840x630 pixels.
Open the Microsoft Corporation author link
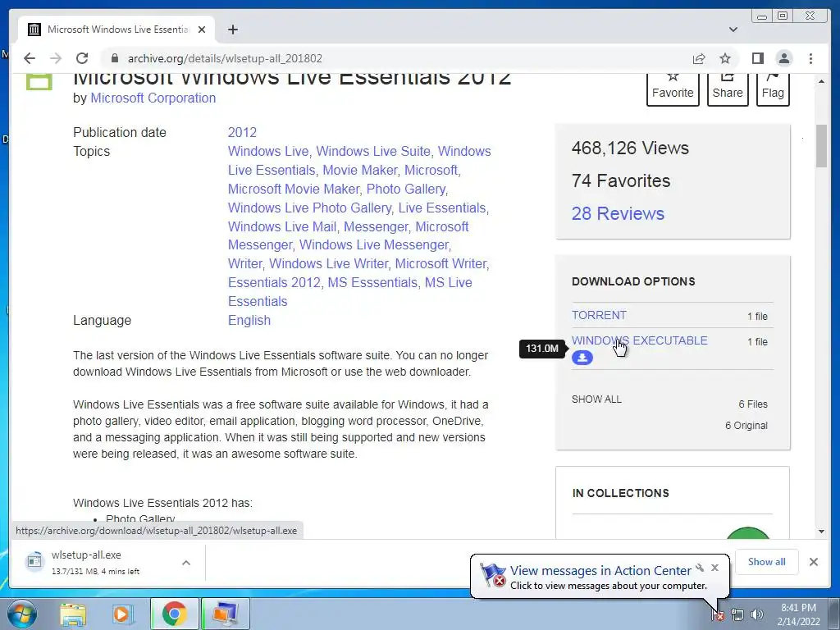[153, 98]
